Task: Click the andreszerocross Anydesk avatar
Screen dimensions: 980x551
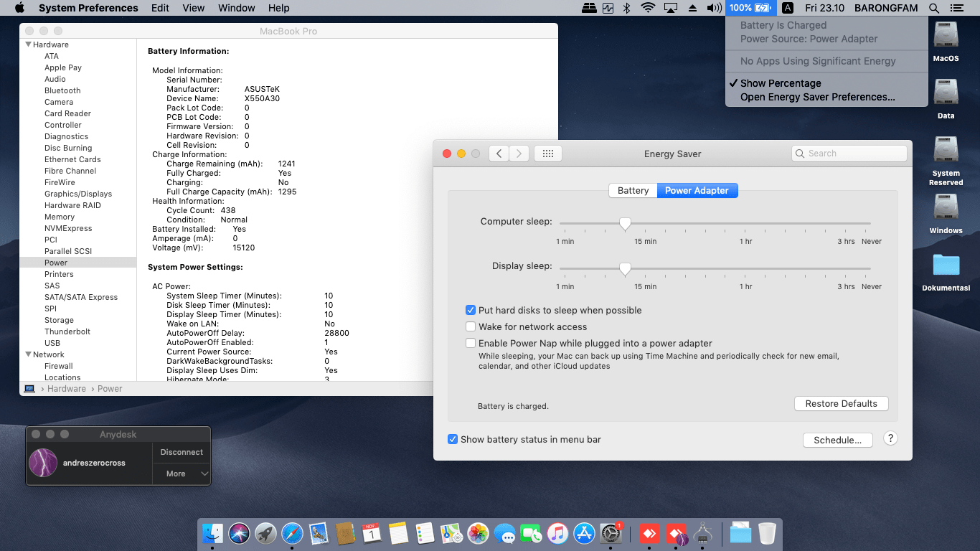Action: pyautogui.click(x=43, y=463)
